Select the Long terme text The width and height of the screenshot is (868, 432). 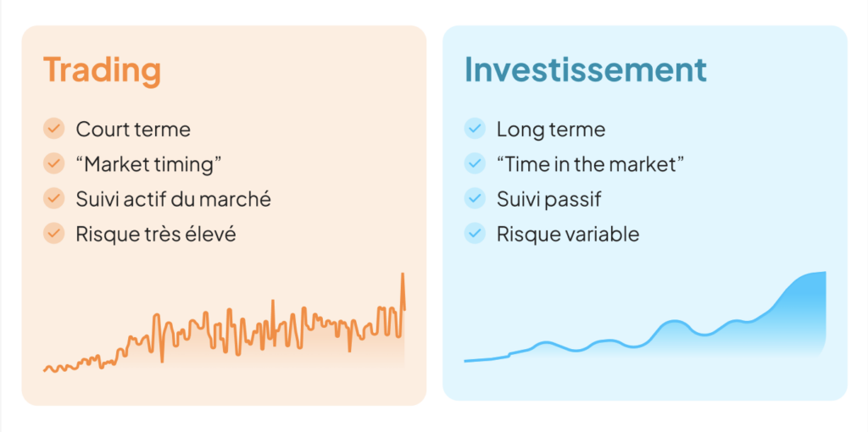point(551,130)
